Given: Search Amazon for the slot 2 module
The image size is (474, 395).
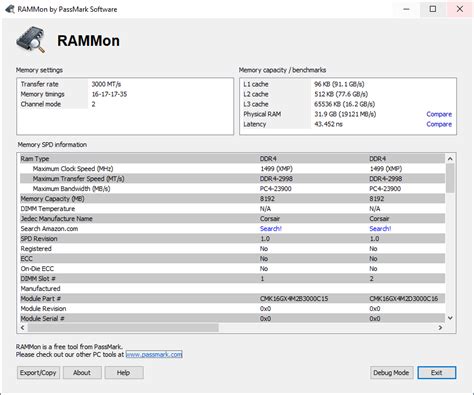Looking at the screenshot, I should [380, 229].
